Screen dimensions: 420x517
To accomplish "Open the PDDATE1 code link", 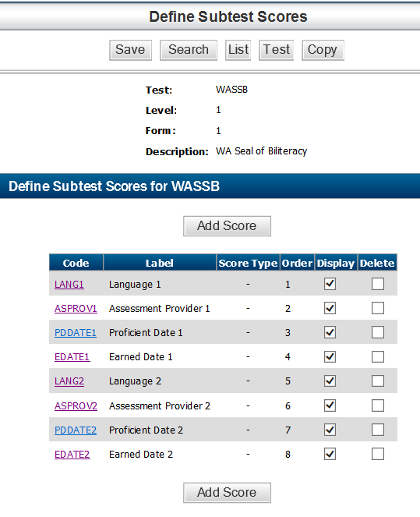I will pyautogui.click(x=76, y=333).
